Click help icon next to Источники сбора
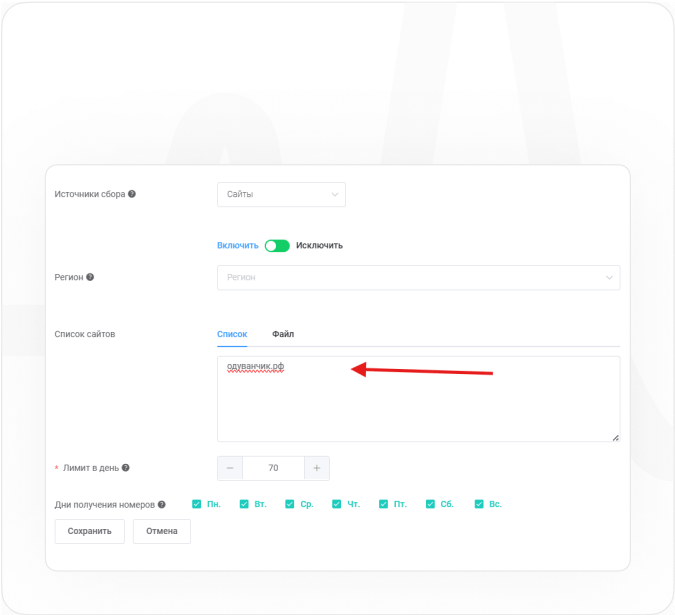The image size is (675, 615). pyautogui.click(x=132, y=194)
